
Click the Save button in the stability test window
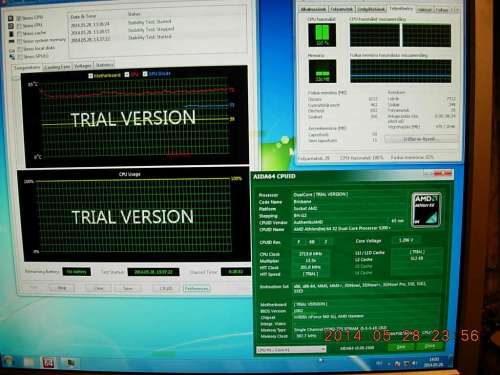pos(128,288)
